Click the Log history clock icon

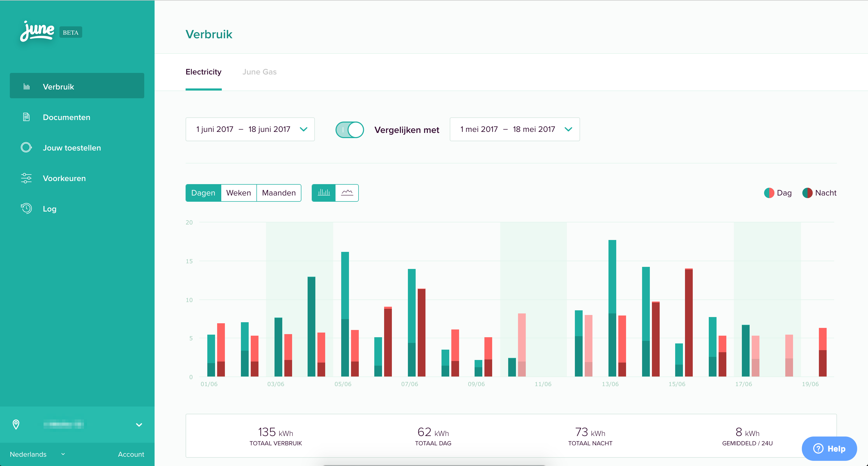tap(26, 208)
